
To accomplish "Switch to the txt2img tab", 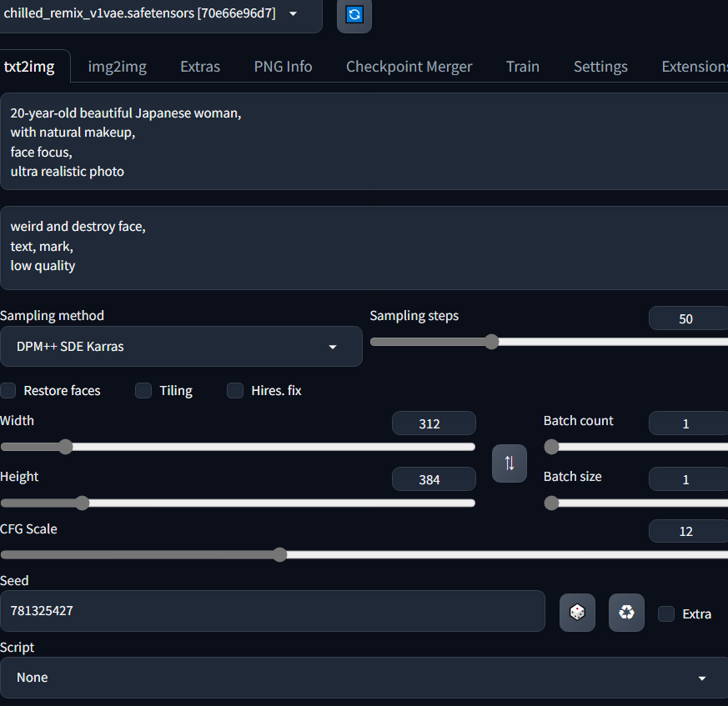I will coord(29,67).
